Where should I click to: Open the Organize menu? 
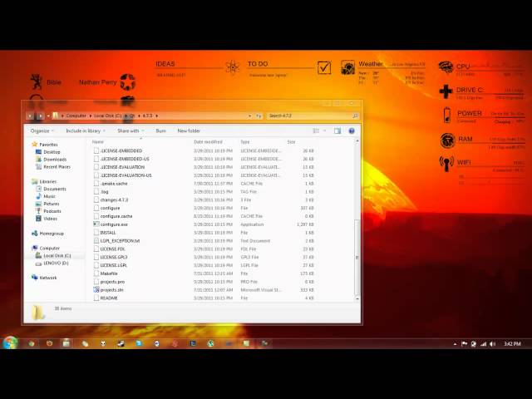tap(42, 131)
